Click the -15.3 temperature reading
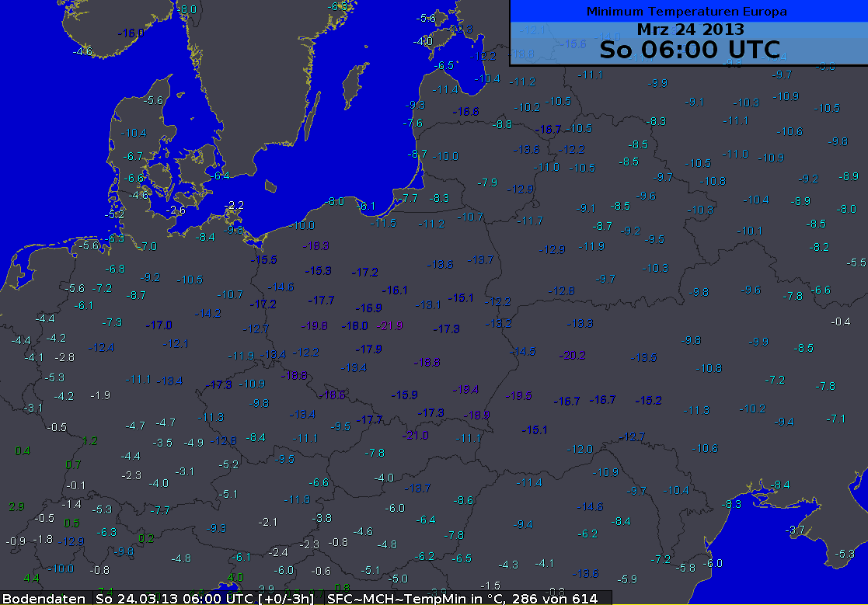The image size is (868, 605). point(318,270)
